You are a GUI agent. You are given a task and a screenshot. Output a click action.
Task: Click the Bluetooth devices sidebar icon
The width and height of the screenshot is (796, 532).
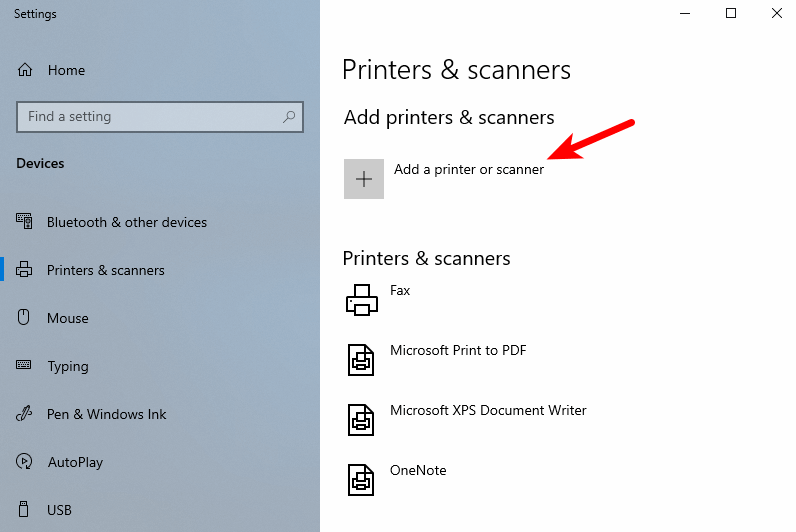pyautogui.click(x=24, y=221)
